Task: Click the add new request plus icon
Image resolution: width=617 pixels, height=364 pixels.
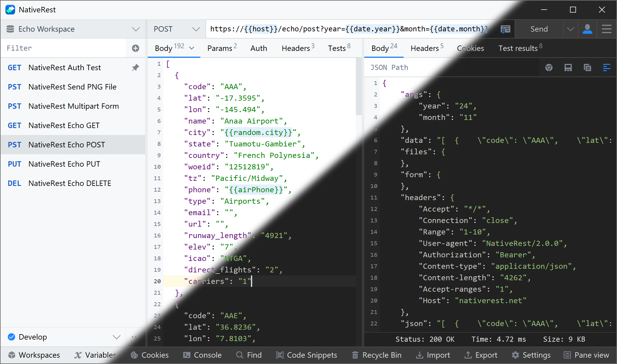Action: [136, 48]
